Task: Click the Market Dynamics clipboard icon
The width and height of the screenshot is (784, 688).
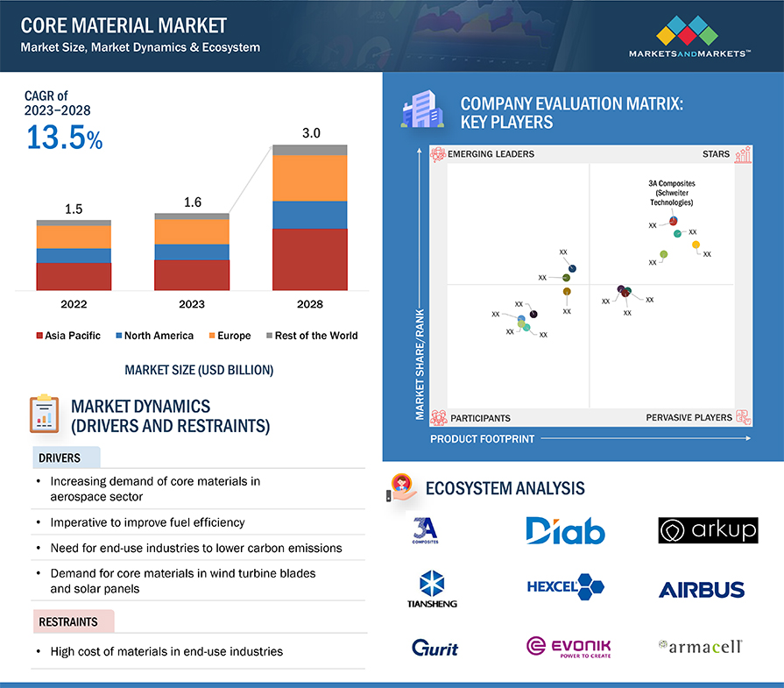Action: tap(44, 415)
